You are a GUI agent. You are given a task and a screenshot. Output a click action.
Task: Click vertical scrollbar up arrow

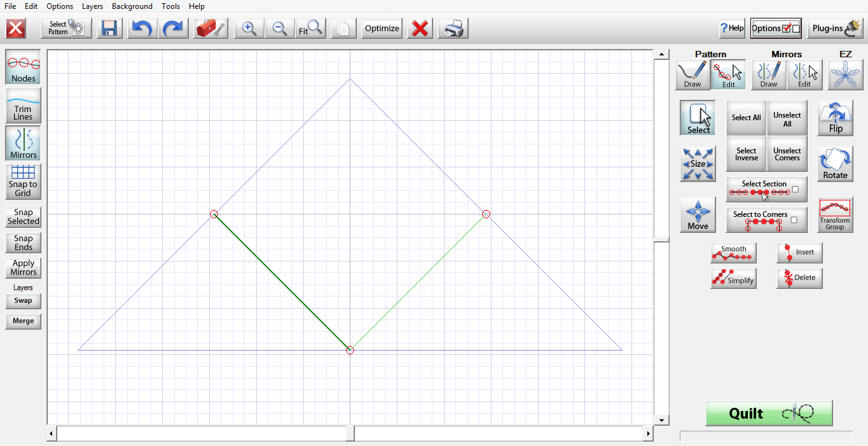661,55
